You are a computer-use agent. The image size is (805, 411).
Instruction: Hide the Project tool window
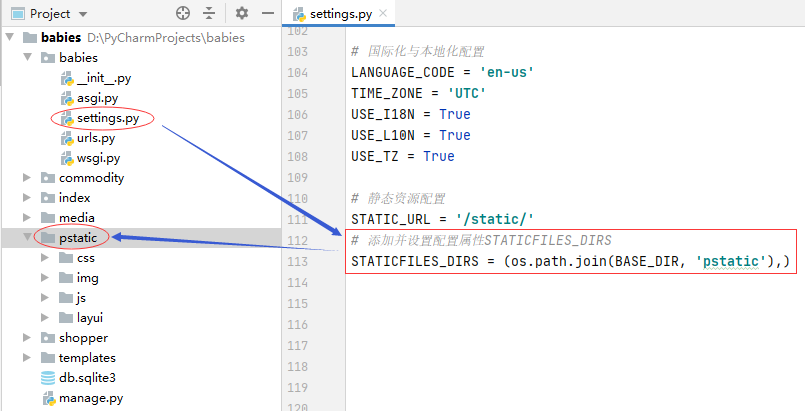pyautogui.click(x=268, y=13)
